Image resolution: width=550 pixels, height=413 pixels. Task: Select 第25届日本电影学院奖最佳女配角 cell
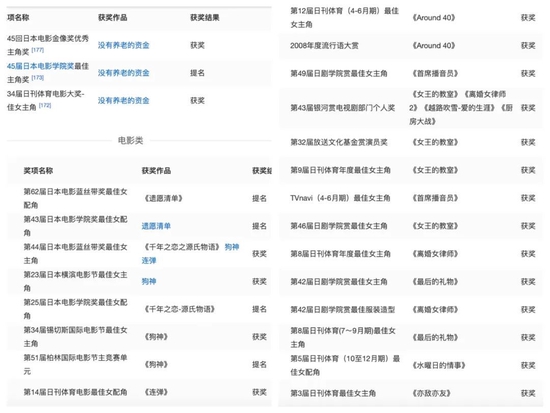(x=75, y=309)
